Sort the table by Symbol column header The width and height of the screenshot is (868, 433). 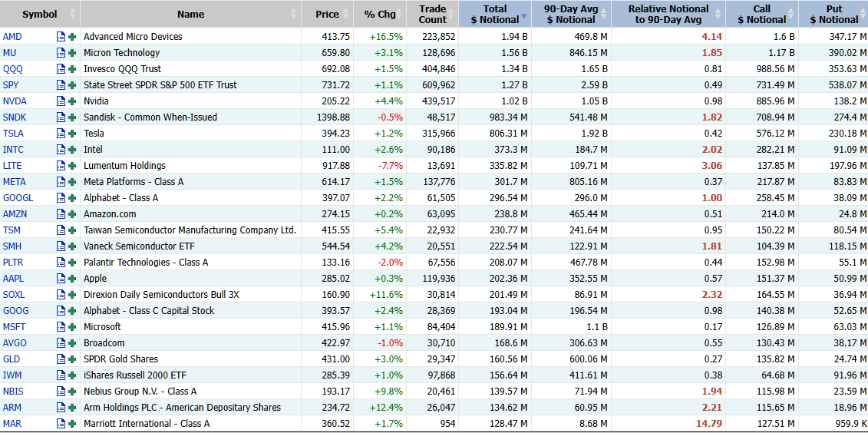pyautogui.click(x=40, y=15)
